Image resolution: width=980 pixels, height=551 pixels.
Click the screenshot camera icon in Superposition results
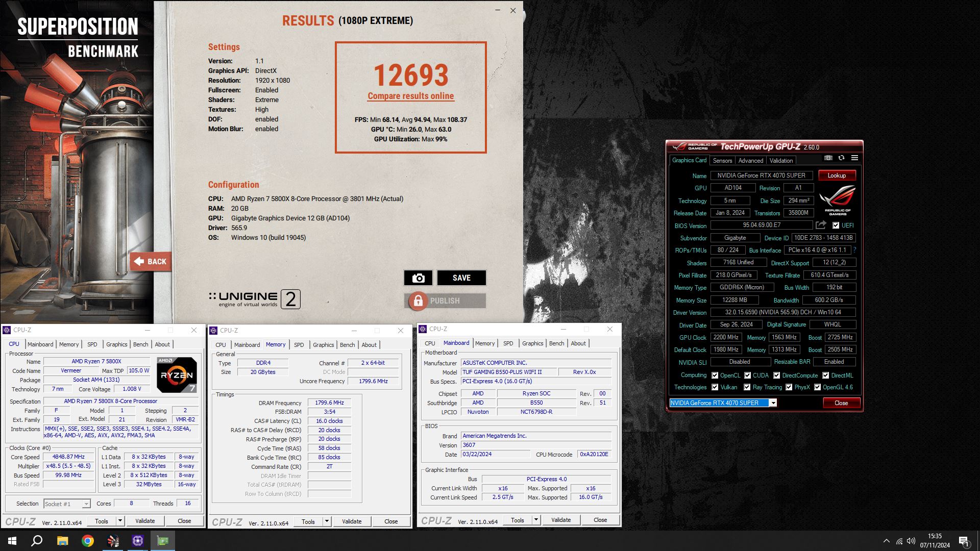tap(418, 278)
